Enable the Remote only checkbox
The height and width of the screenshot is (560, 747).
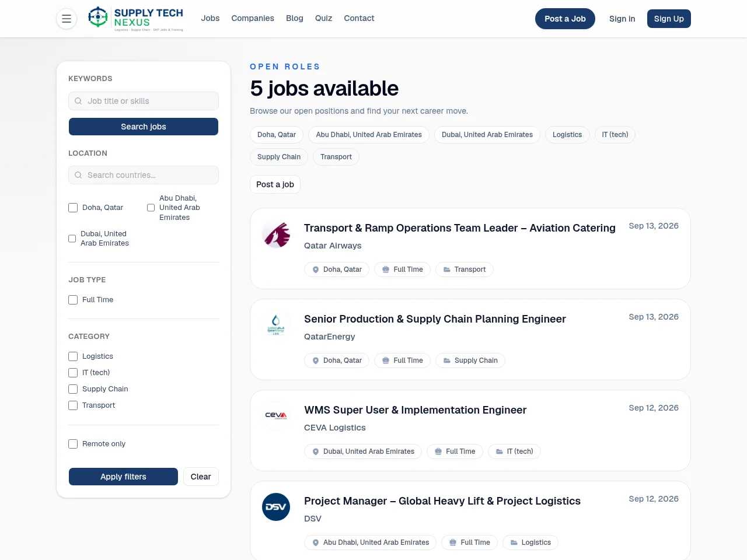coord(73,444)
